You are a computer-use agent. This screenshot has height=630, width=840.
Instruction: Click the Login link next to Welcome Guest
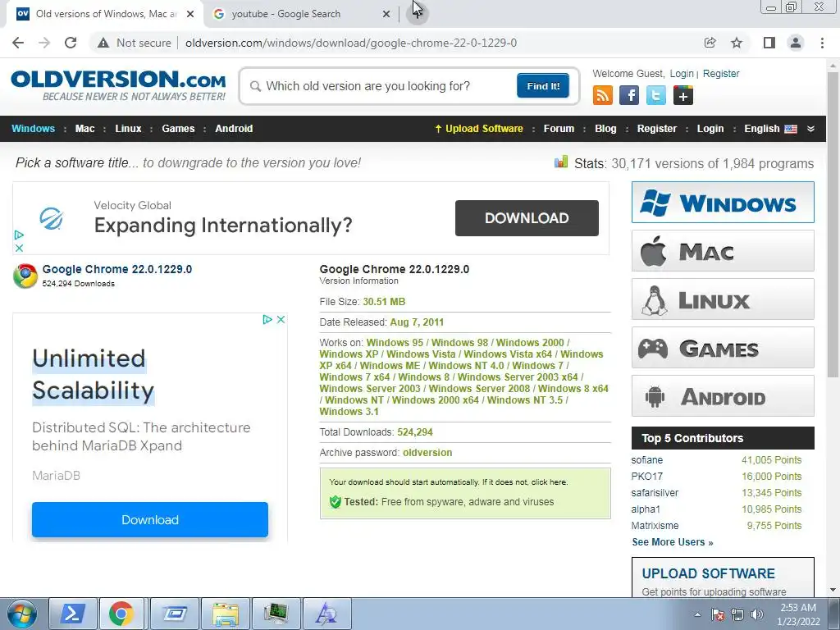(x=682, y=73)
